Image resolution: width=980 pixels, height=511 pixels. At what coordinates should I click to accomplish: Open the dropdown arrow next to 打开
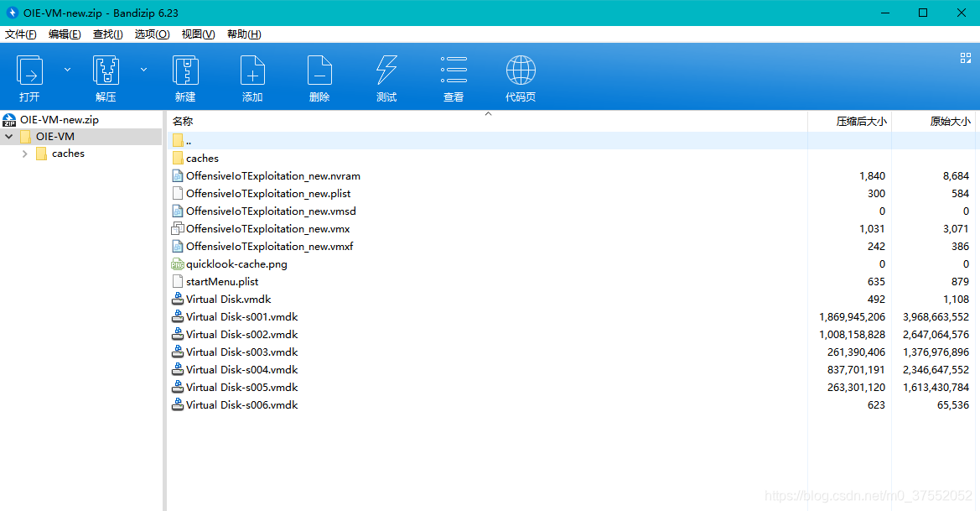coord(68,70)
